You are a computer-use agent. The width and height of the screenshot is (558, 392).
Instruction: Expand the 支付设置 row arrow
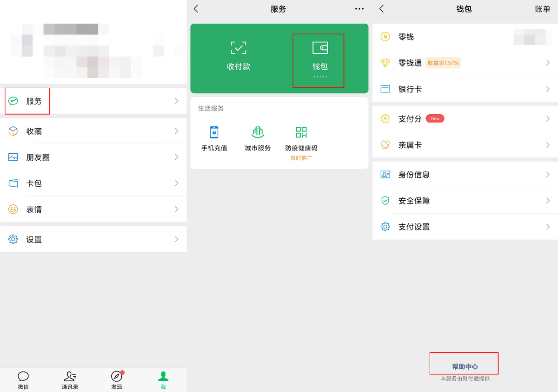click(547, 227)
